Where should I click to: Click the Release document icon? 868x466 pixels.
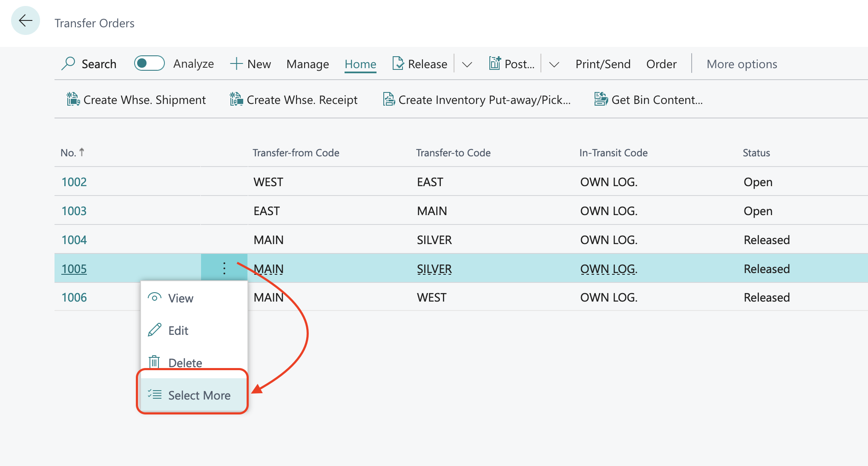pyautogui.click(x=398, y=63)
